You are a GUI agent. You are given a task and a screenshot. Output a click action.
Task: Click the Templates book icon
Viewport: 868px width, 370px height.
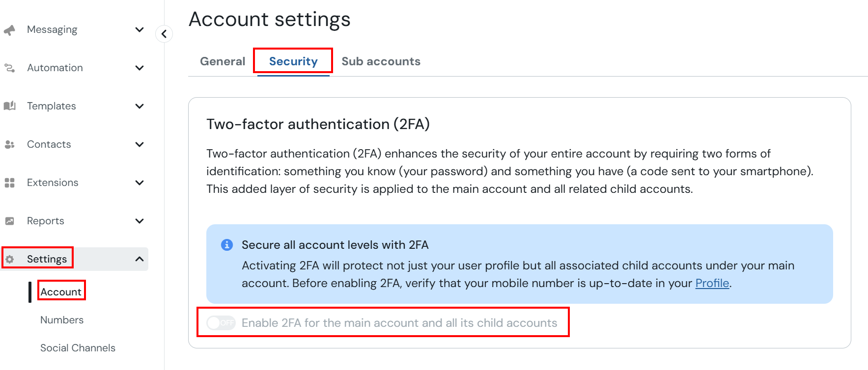click(x=9, y=106)
